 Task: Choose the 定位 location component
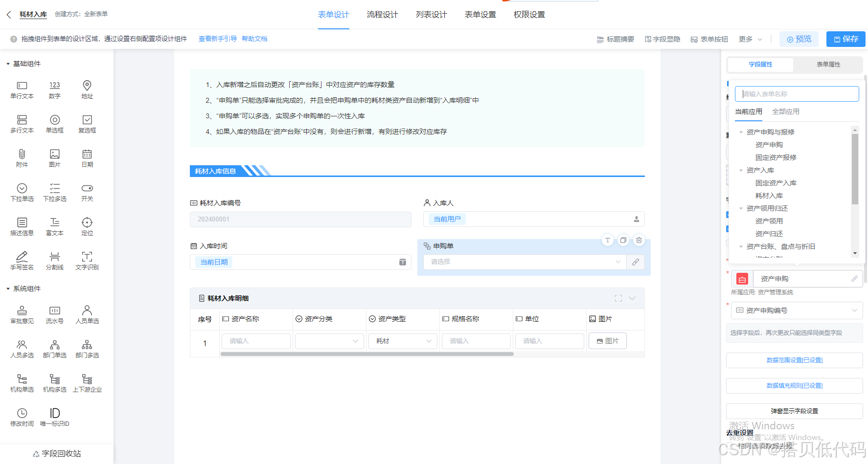[87, 227]
